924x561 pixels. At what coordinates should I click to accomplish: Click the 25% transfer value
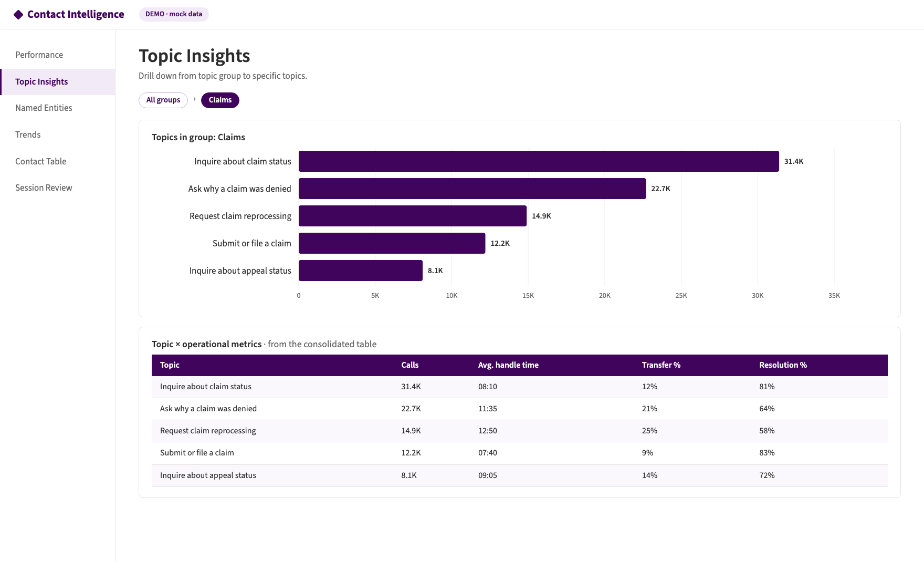point(649,431)
